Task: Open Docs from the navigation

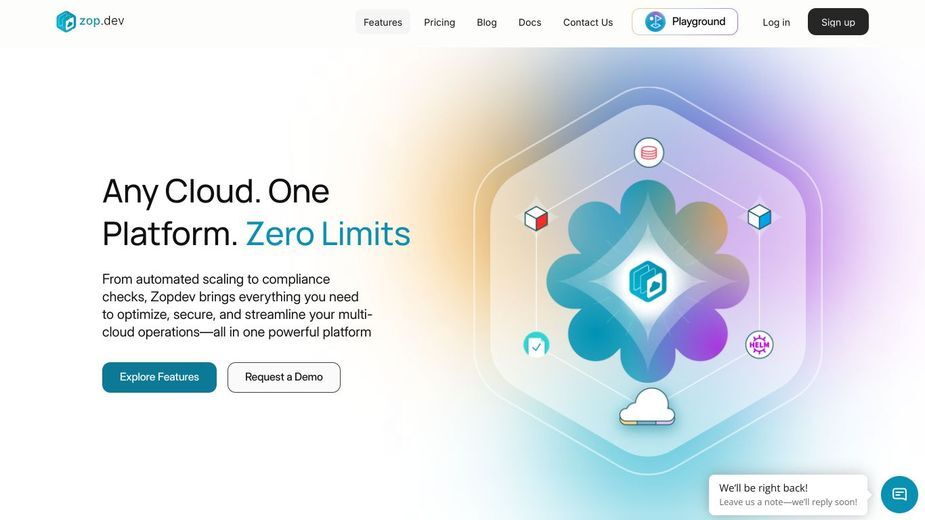Action: pos(530,22)
